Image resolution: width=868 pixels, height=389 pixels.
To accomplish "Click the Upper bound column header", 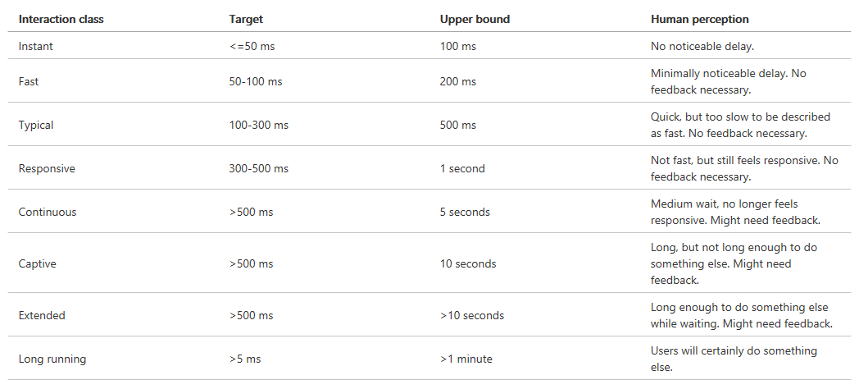I will tap(473, 19).
